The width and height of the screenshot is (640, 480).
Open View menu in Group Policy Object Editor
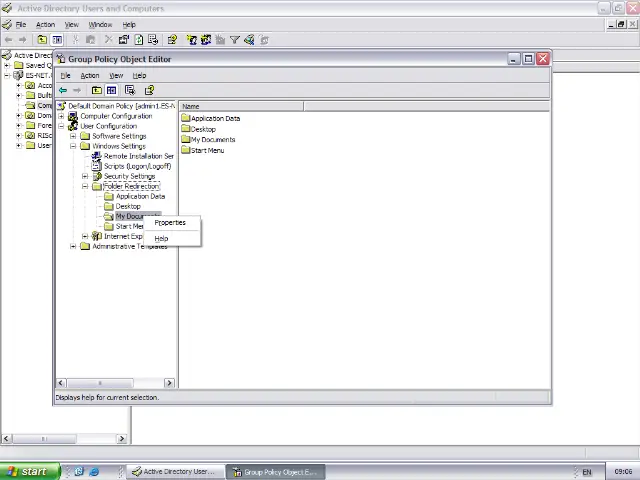coord(116,76)
